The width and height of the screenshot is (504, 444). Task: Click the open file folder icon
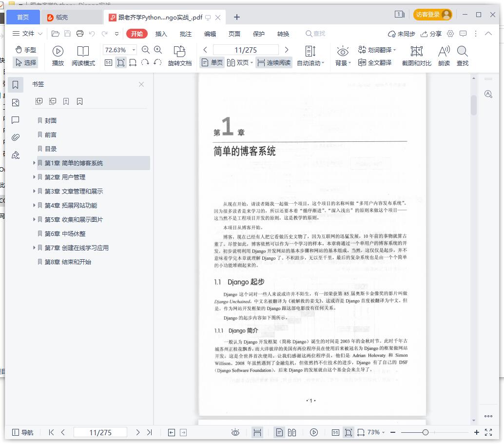(55, 34)
